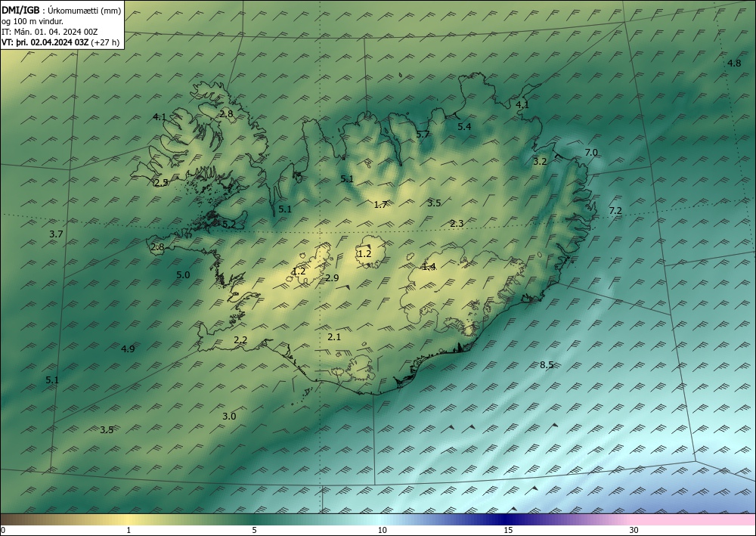Viewport: 756px width, 536px height.
Task: Click the 8.5 precipitation value label
Action: (x=547, y=365)
